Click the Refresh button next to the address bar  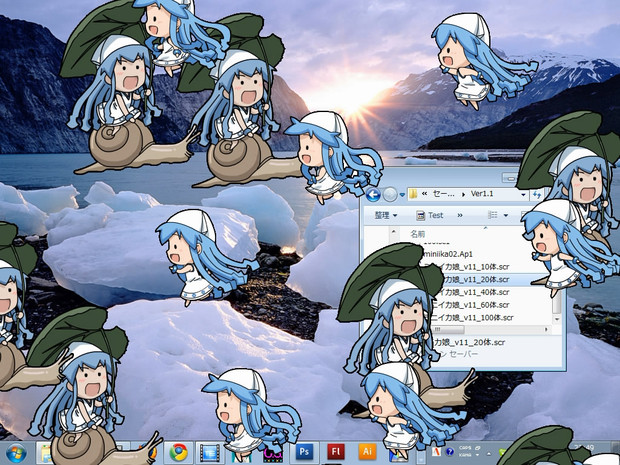pyautogui.click(x=537, y=195)
